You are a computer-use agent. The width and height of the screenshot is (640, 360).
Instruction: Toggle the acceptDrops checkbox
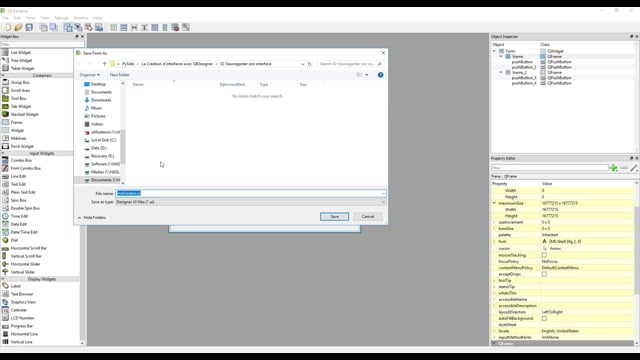pyautogui.click(x=544, y=274)
